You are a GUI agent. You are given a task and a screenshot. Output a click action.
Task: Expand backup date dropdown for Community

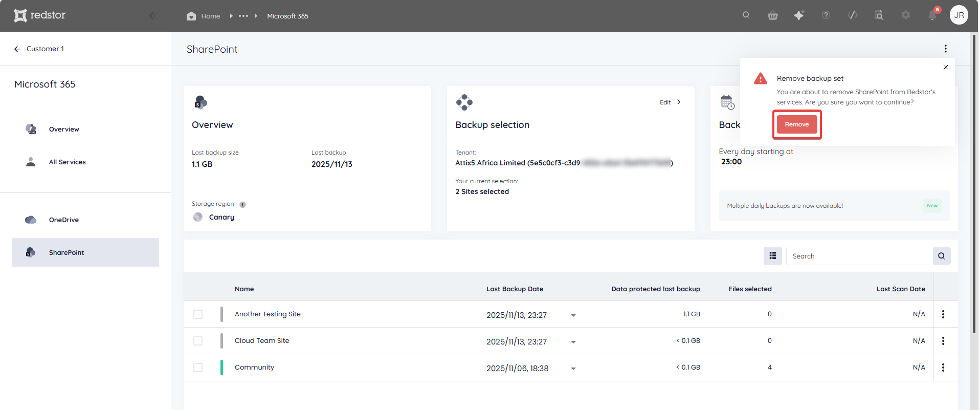click(x=573, y=369)
